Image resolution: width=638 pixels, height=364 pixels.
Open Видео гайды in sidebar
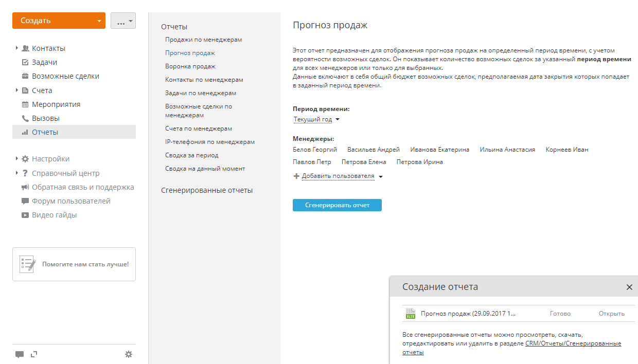(54, 215)
